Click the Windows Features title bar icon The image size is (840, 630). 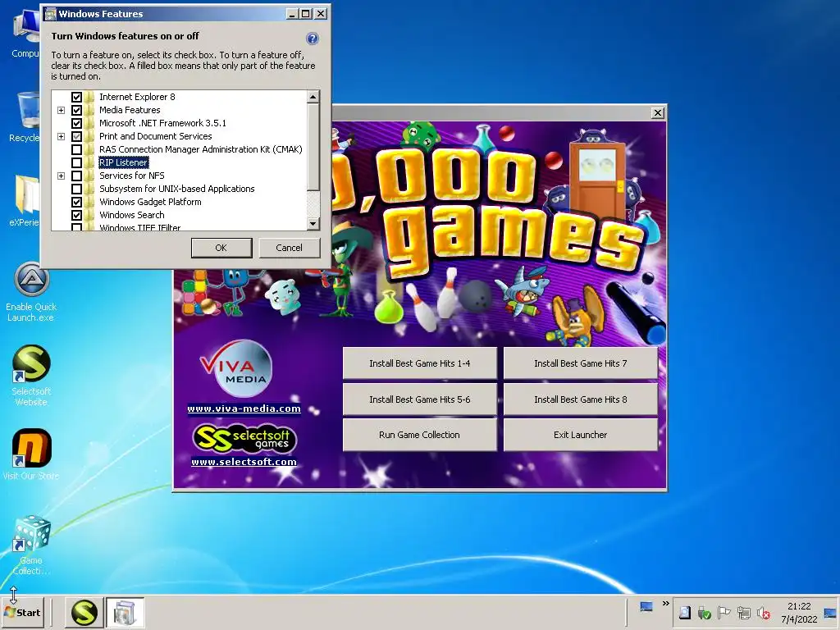[50, 14]
